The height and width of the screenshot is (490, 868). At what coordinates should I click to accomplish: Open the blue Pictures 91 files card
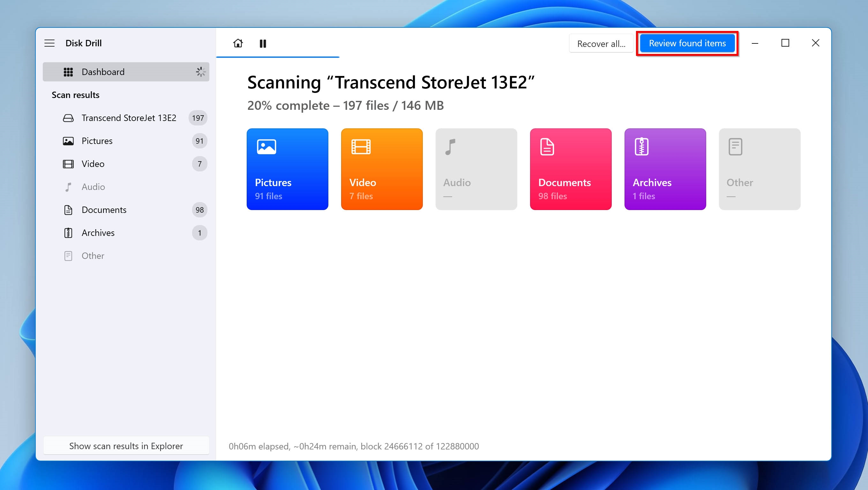(288, 169)
